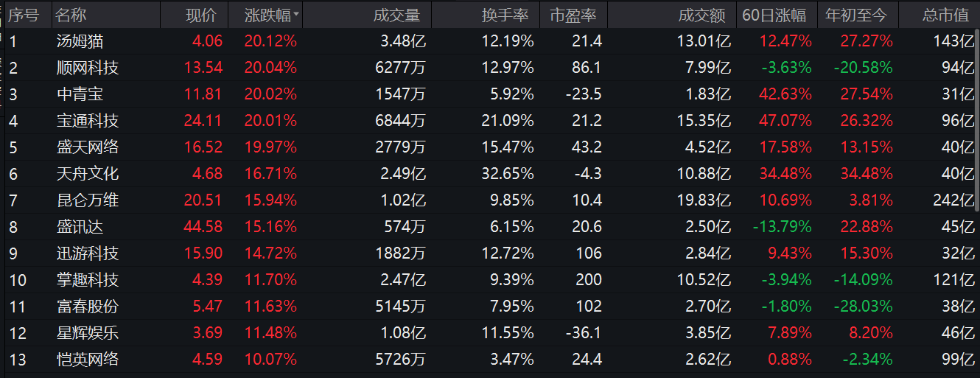This screenshot has height=378, width=980.
Task: Click market cap 143亿 for 汤姆猫
Action: point(953,41)
